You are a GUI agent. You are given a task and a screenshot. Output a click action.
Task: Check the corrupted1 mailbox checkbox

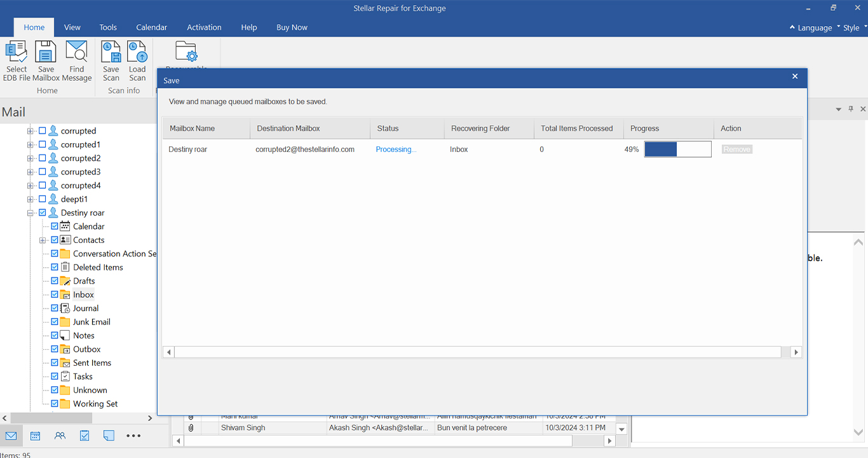click(x=43, y=144)
